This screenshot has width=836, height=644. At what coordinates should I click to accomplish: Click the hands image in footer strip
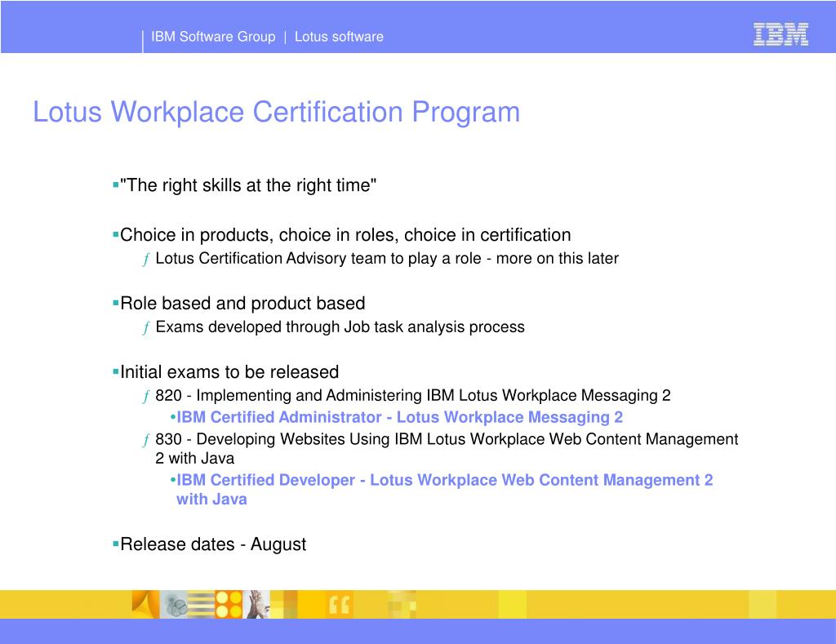(x=257, y=605)
